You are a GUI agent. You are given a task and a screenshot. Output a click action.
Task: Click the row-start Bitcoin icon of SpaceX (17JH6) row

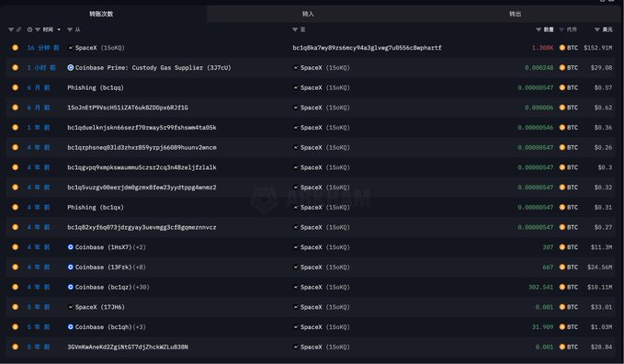pos(15,307)
